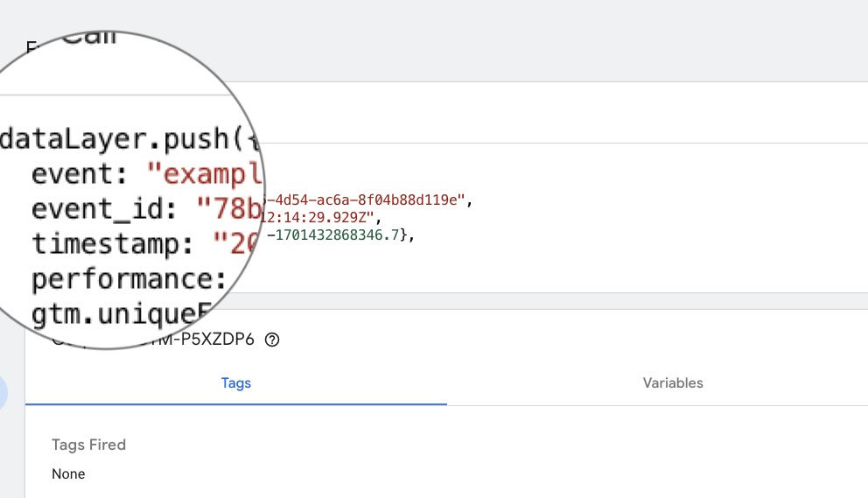Click the timestamp value ending 12:14:29.929Z
The height and width of the screenshot is (498, 868).
click(322, 218)
